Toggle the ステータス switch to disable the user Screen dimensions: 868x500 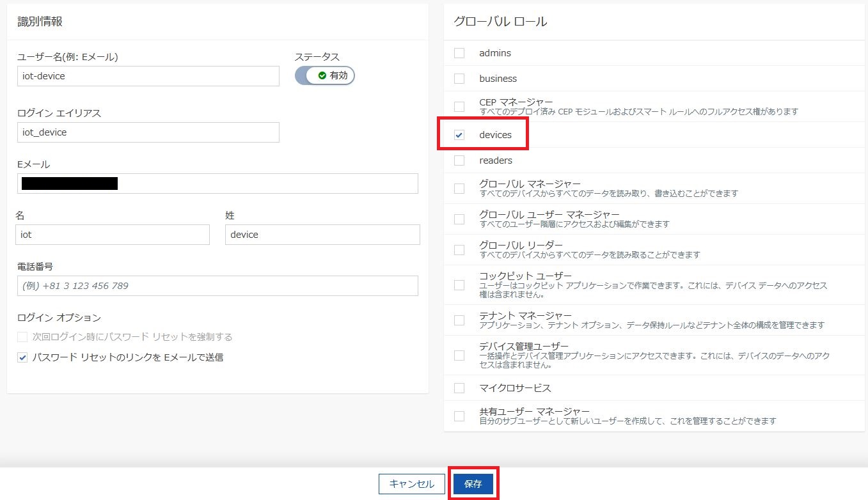325,75
